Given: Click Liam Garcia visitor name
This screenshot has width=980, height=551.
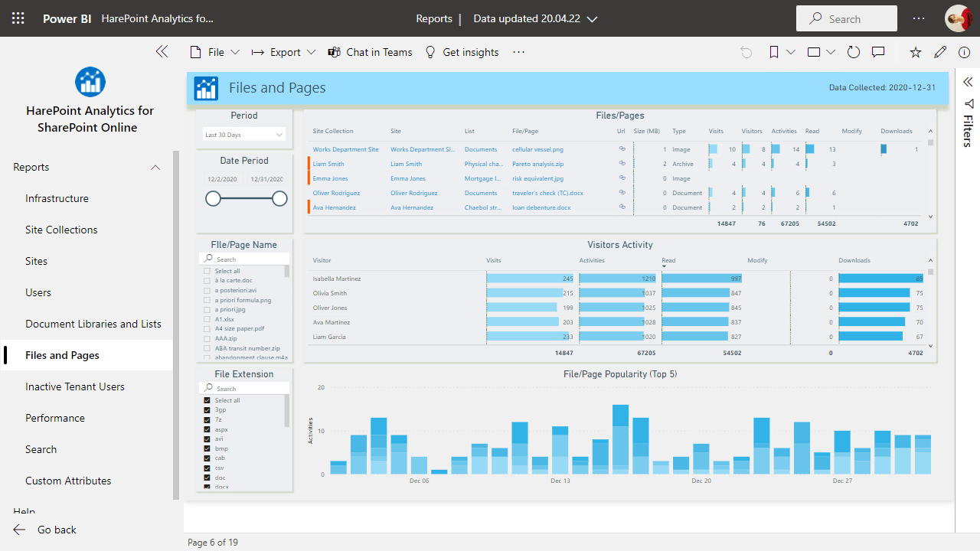Looking at the screenshot, I should [329, 337].
